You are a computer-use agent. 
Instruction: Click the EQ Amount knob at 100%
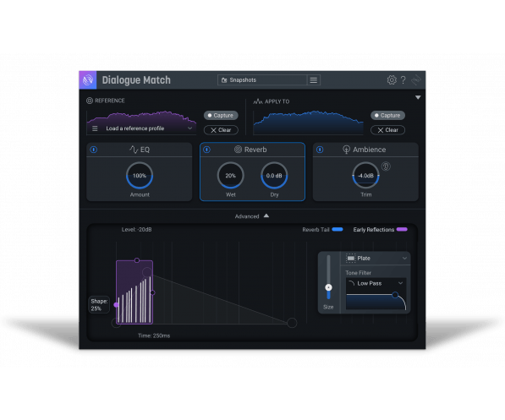pos(140,176)
